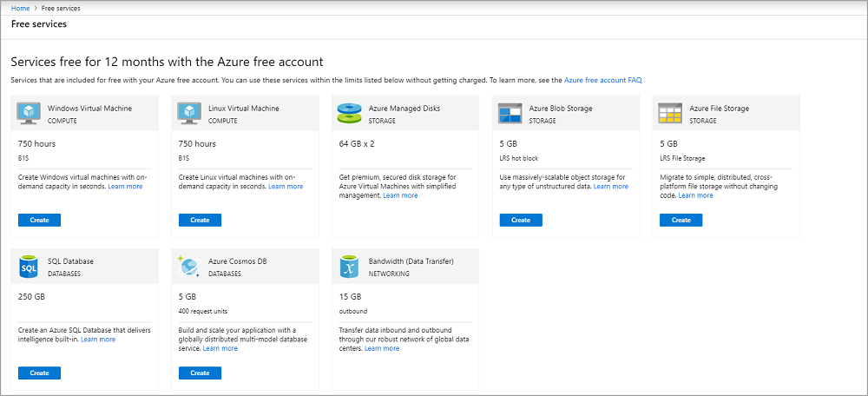868x396 pixels.
Task: Select the Azure Cosmos DB title
Action: [x=238, y=261]
